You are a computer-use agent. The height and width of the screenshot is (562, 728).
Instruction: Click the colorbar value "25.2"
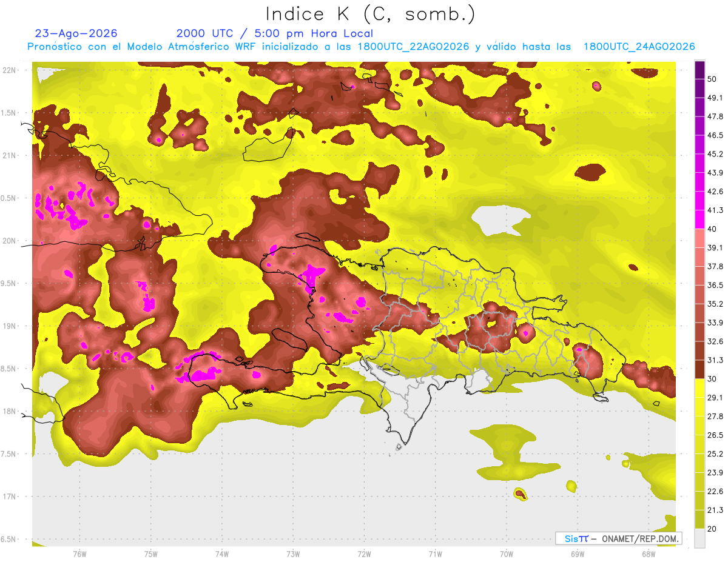coord(715,454)
